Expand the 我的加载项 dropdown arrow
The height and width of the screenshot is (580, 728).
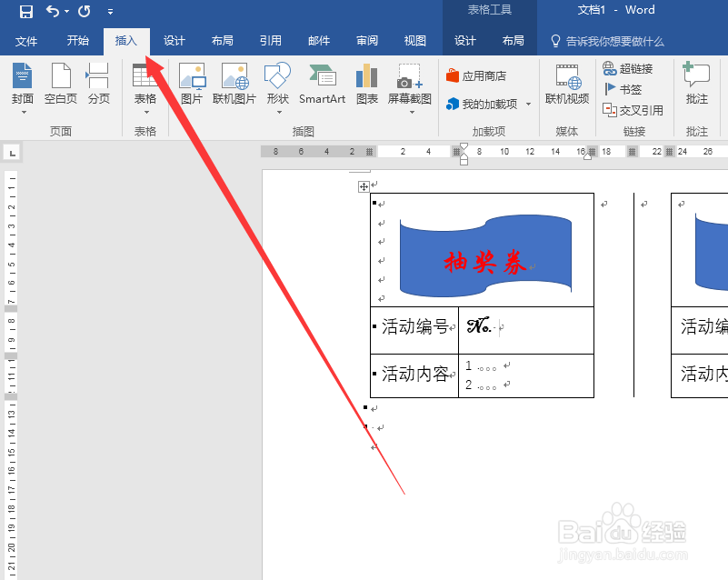(528, 104)
